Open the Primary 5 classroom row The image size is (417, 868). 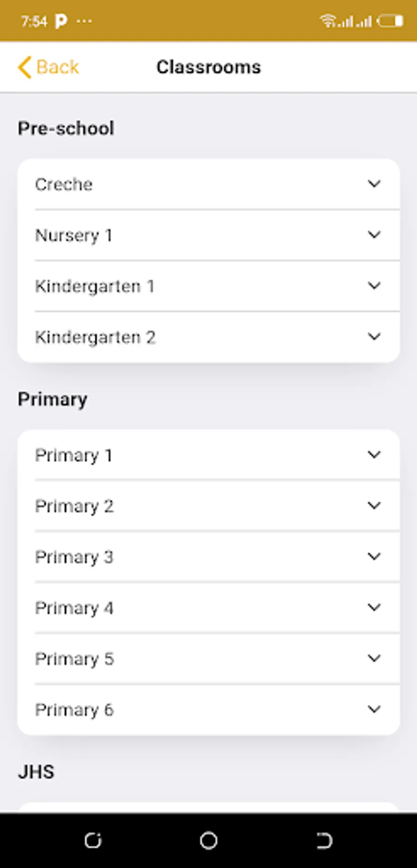click(x=208, y=659)
